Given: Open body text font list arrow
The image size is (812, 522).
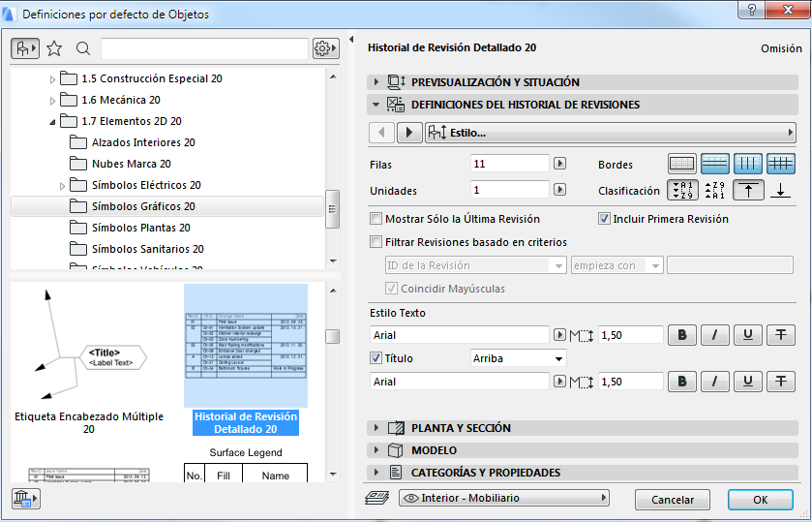Looking at the screenshot, I should click(x=559, y=335).
